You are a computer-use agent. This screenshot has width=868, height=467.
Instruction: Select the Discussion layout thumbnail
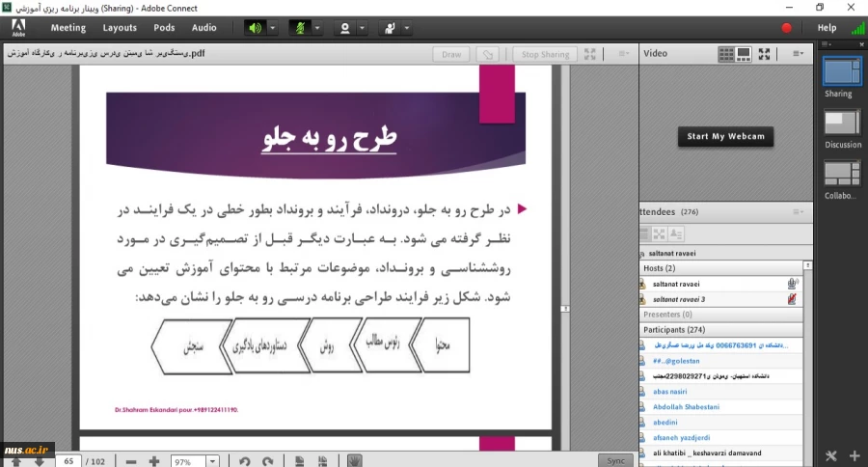(842, 122)
